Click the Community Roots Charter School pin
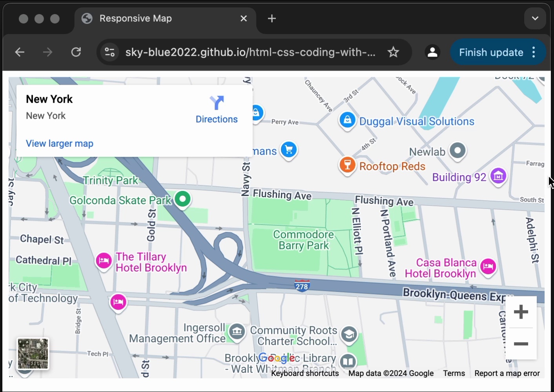 click(349, 336)
